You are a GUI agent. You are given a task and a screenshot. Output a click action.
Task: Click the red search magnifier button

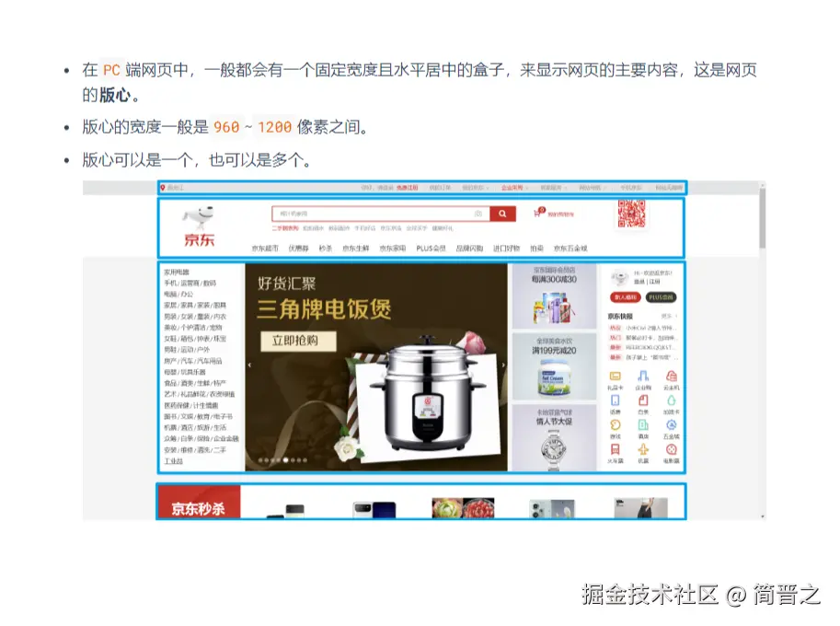pos(501,214)
